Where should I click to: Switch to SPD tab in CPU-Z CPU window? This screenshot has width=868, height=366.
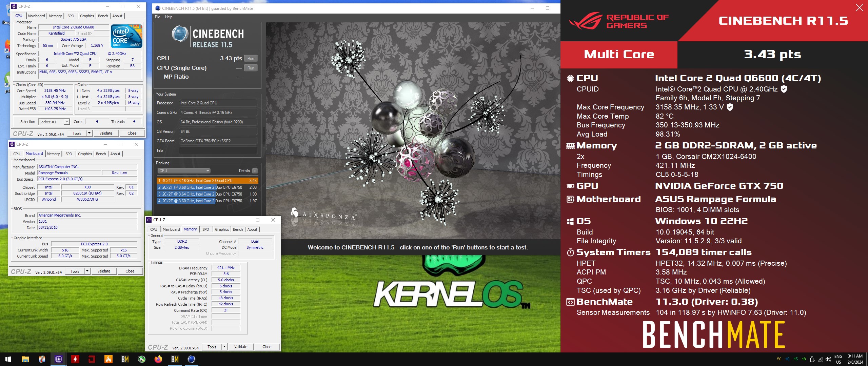click(x=71, y=16)
